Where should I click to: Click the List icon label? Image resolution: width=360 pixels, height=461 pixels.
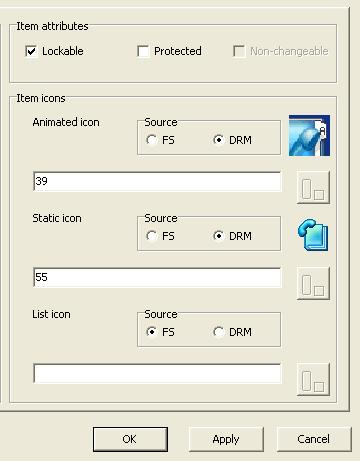coord(51,314)
